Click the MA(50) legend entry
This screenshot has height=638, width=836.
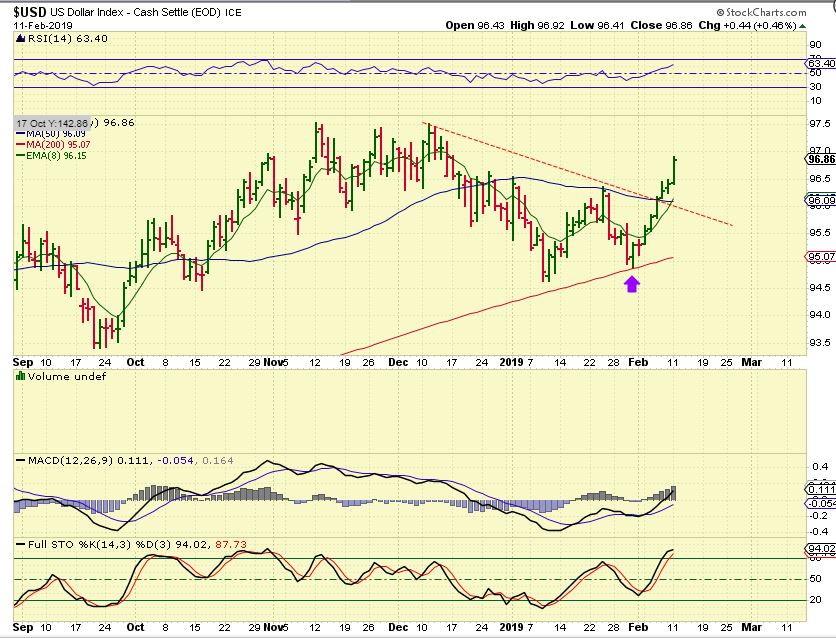[35, 133]
